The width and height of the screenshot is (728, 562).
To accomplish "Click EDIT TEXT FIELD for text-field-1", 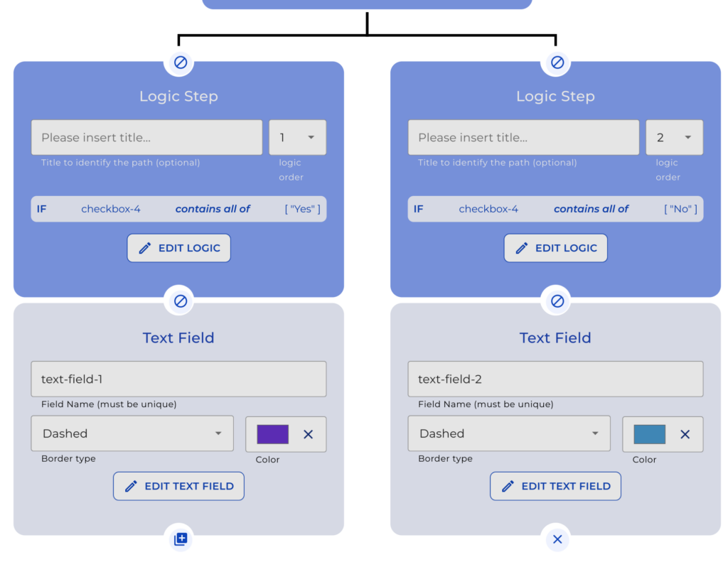I will point(178,486).
